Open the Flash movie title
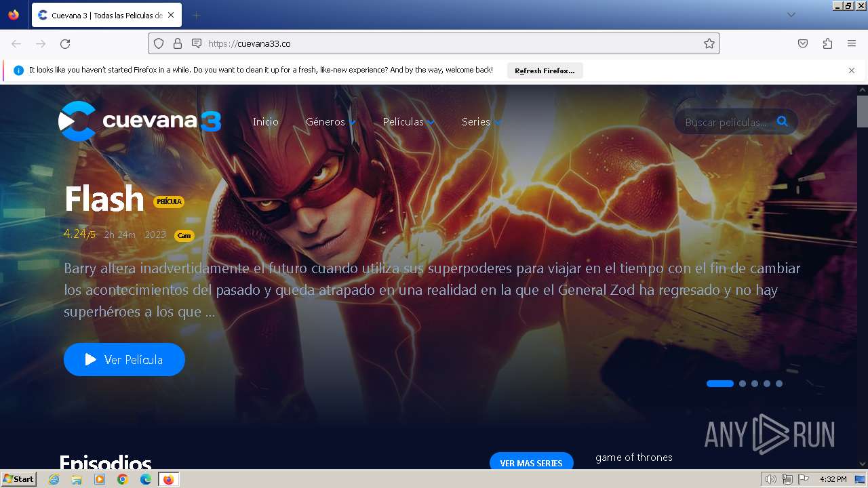This screenshot has width=868, height=488. coord(104,199)
